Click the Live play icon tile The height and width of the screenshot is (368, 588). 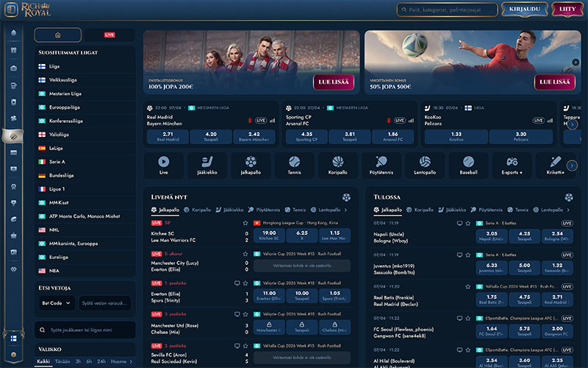pos(164,165)
